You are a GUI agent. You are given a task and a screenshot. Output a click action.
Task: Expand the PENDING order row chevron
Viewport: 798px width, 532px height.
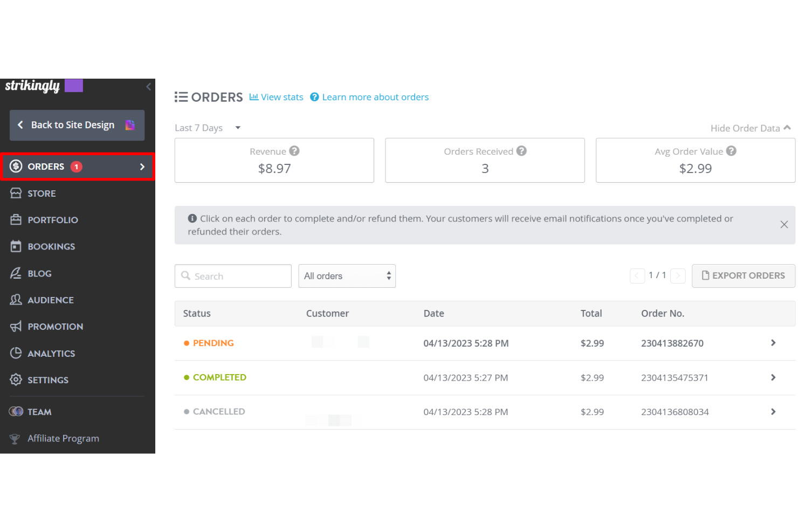coord(773,343)
